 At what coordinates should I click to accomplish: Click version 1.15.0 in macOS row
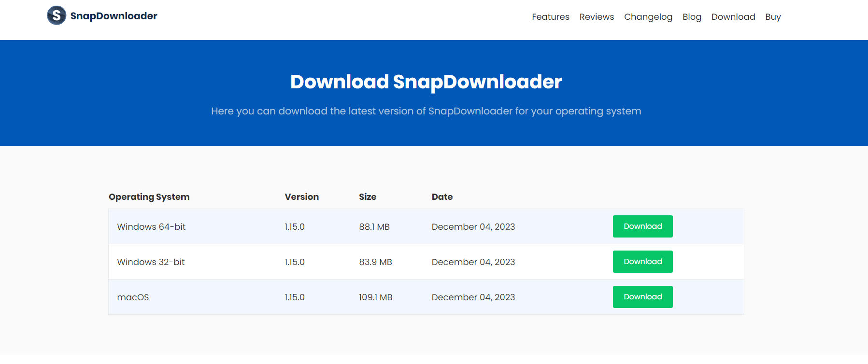(295, 297)
